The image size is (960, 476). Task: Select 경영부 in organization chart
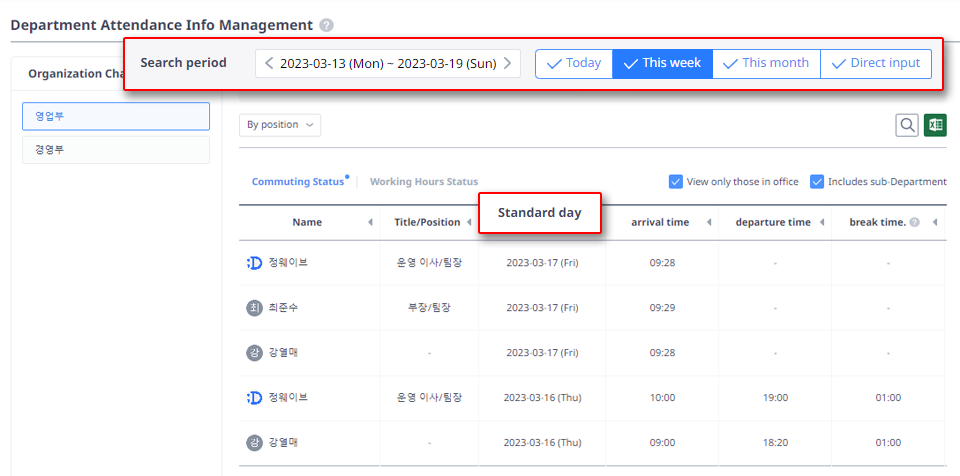(x=115, y=150)
